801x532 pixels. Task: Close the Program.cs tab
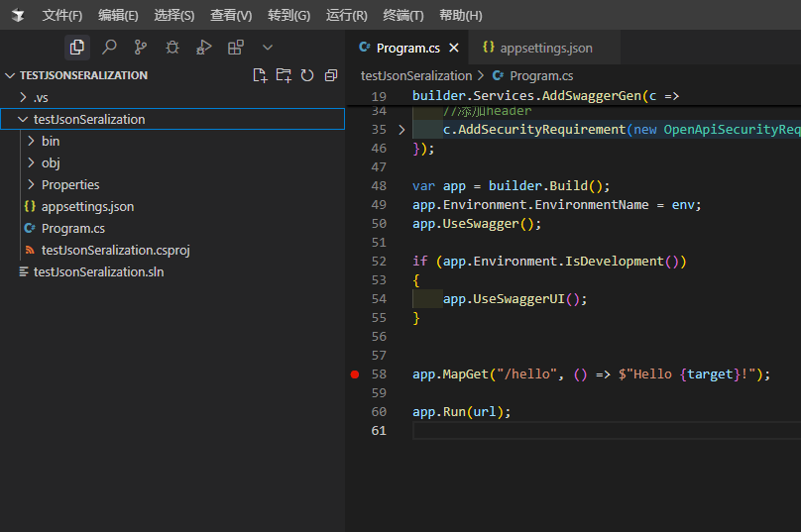click(x=454, y=48)
